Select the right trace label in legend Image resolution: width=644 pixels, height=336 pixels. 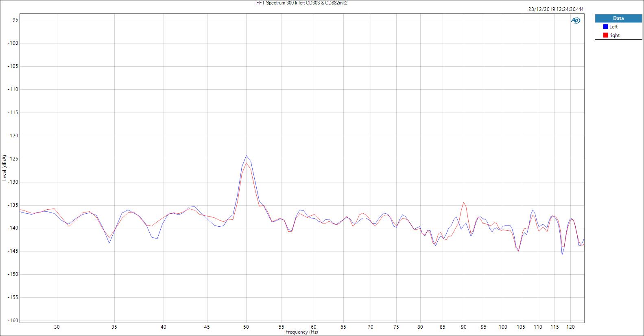tap(614, 35)
